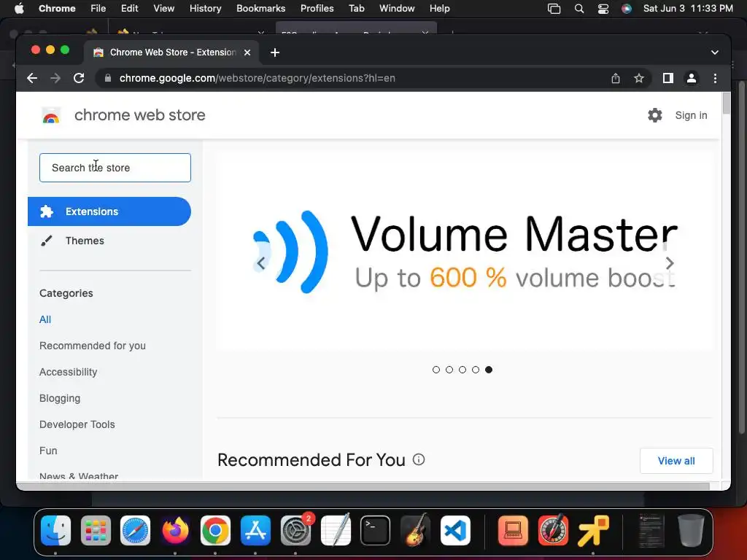Click the Chrome Web Store rainbow logo
Viewport: 747px width, 560px height.
coord(51,116)
